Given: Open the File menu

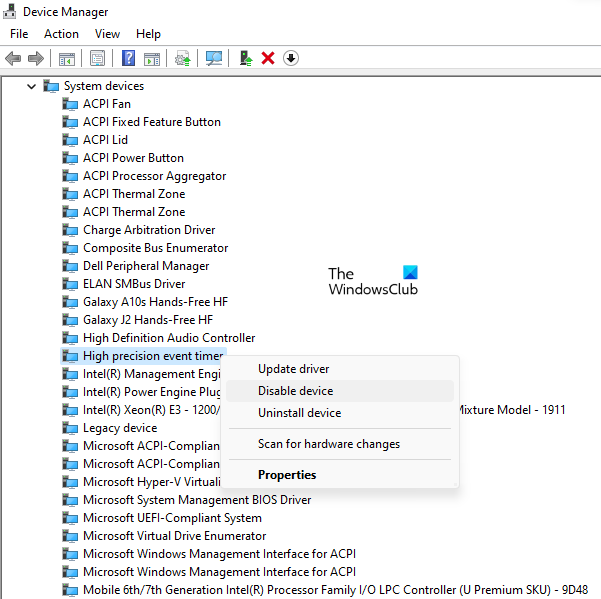Looking at the screenshot, I should click(x=19, y=34).
